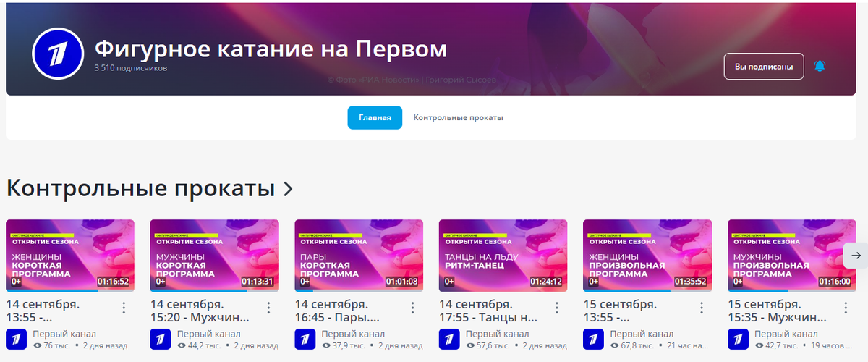
Task: Toggle the notification bell icon
Action: [820, 67]
